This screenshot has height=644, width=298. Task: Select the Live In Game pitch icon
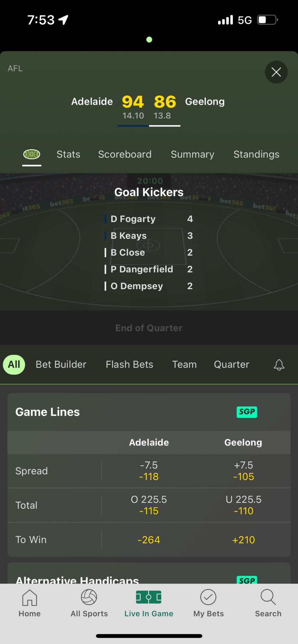(x=149, y=597)
